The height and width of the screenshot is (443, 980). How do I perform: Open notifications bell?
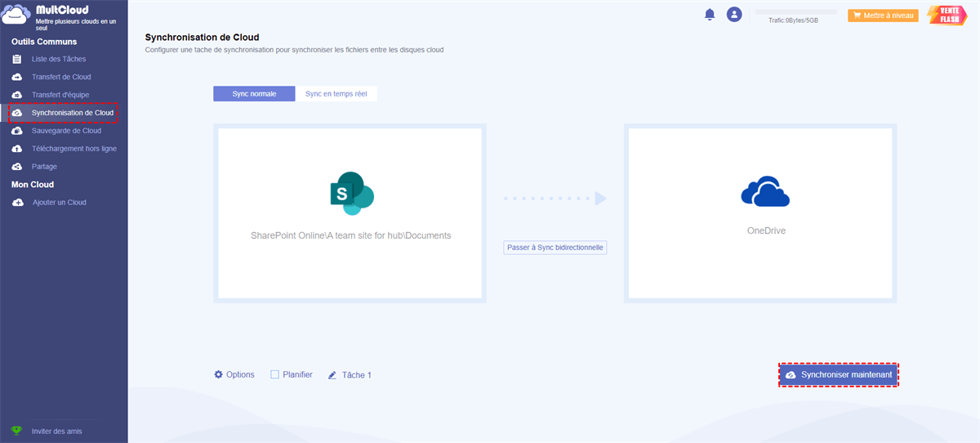[710, 15]
